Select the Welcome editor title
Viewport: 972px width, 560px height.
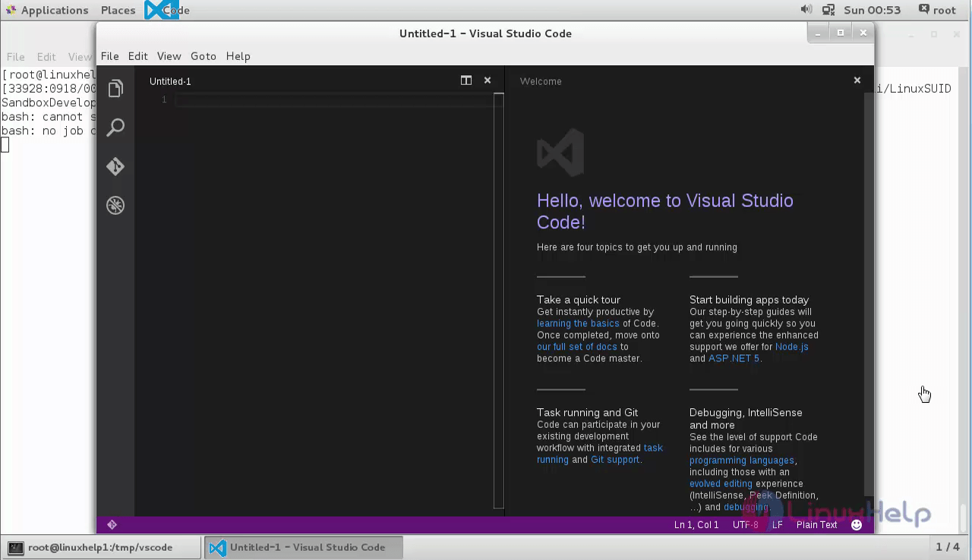tap(541, 81)
